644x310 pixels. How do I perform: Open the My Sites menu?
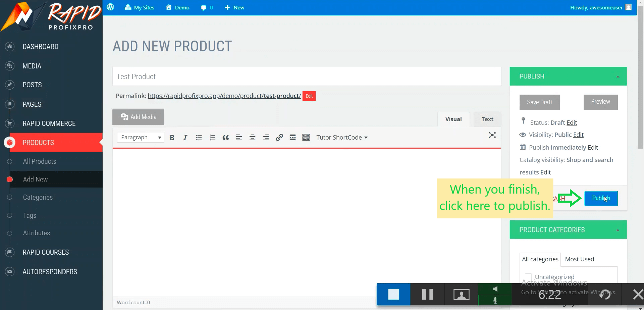click(139, 7)
